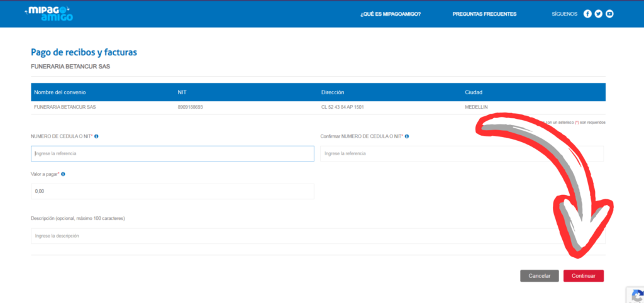Click the Nombre del convenio column header
Viewport: 644px width, 303px height.
click(x=60, y=92)
